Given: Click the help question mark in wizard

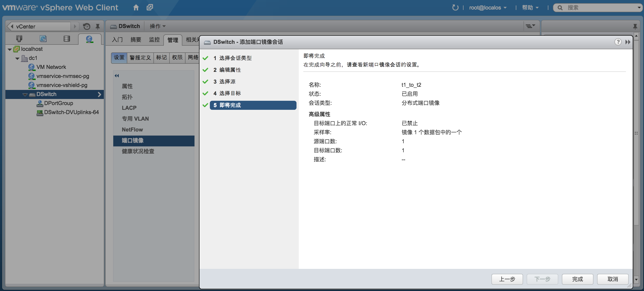Looking at the screenshot, I should tap(618, 42).
